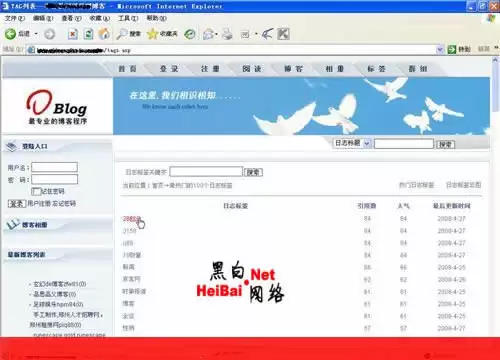Expand the address bar URL dropdown
The image size is (500, 360).
click(x=440, y=50)
